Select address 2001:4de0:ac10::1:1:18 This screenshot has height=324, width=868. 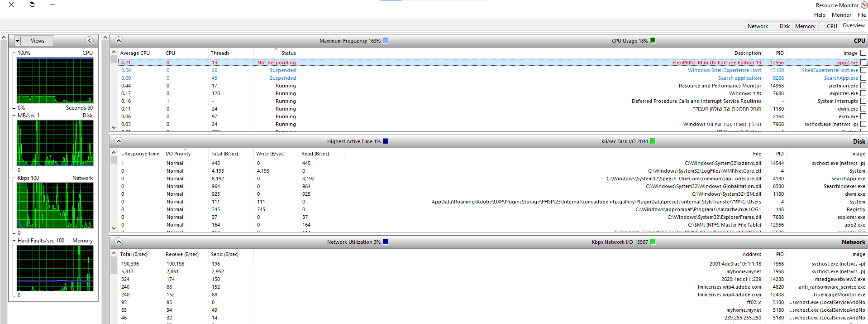click(735, 264)
